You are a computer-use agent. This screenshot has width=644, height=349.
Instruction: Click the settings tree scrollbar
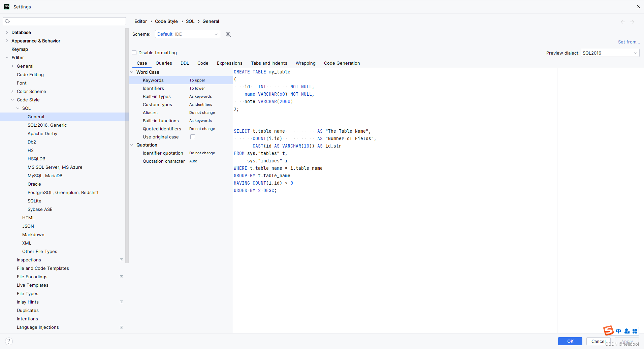pos(127,146)
